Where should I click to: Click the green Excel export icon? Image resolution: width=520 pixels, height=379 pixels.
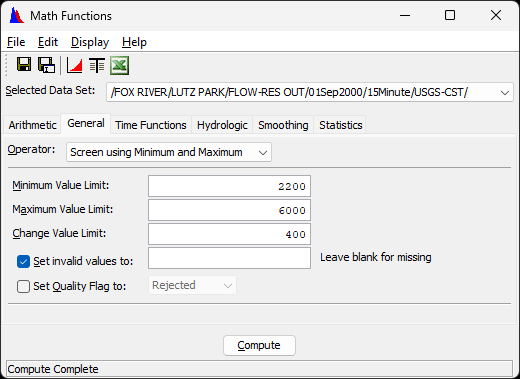pyautogui.click(x=119, y=65)
